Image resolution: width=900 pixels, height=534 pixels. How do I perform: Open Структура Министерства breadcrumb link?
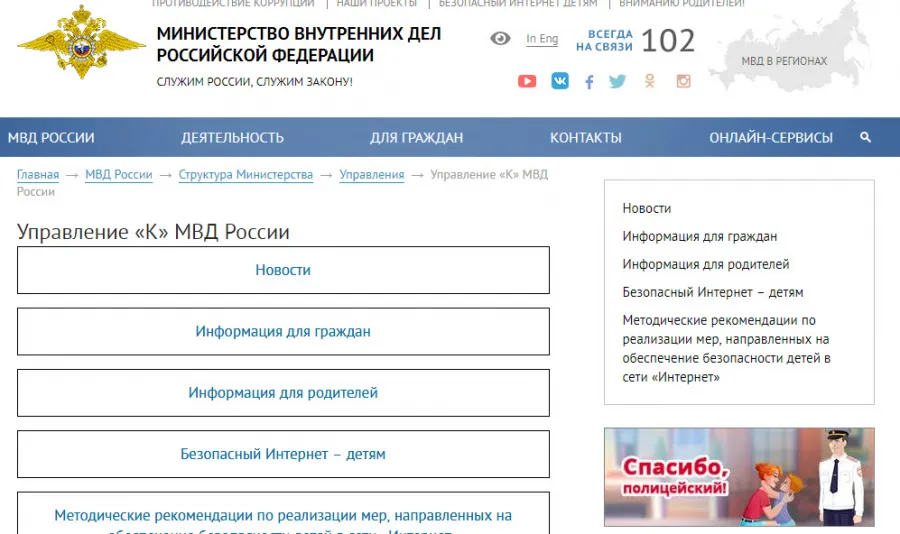pos(246,175)
